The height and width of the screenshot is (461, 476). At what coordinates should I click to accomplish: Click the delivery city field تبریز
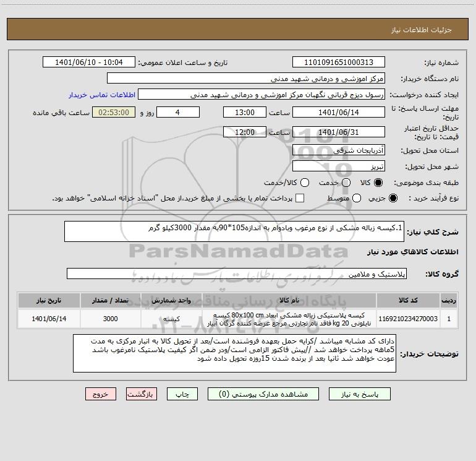click(x=339, y=166)
